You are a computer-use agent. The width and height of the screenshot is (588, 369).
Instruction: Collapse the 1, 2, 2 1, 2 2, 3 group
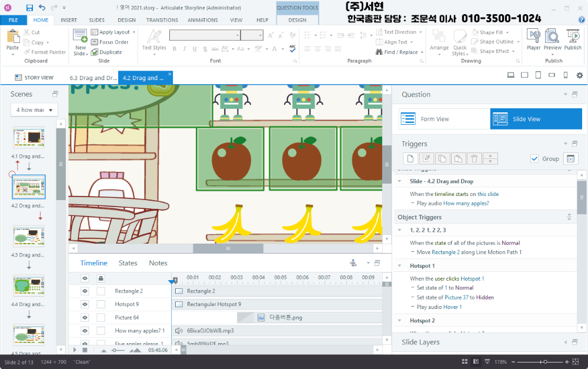tap(399, 230)
